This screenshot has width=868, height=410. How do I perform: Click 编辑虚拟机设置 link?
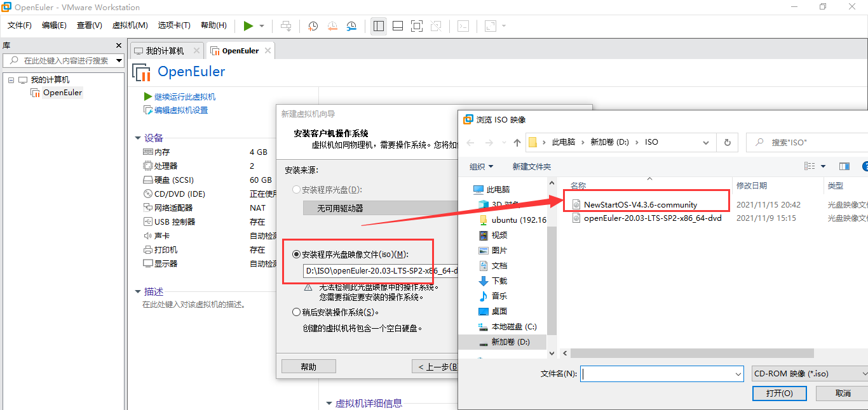point(181,110)
